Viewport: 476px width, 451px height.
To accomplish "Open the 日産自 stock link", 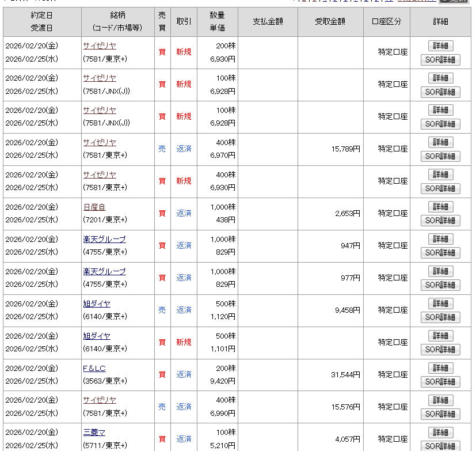I will [x=94, y=207].
